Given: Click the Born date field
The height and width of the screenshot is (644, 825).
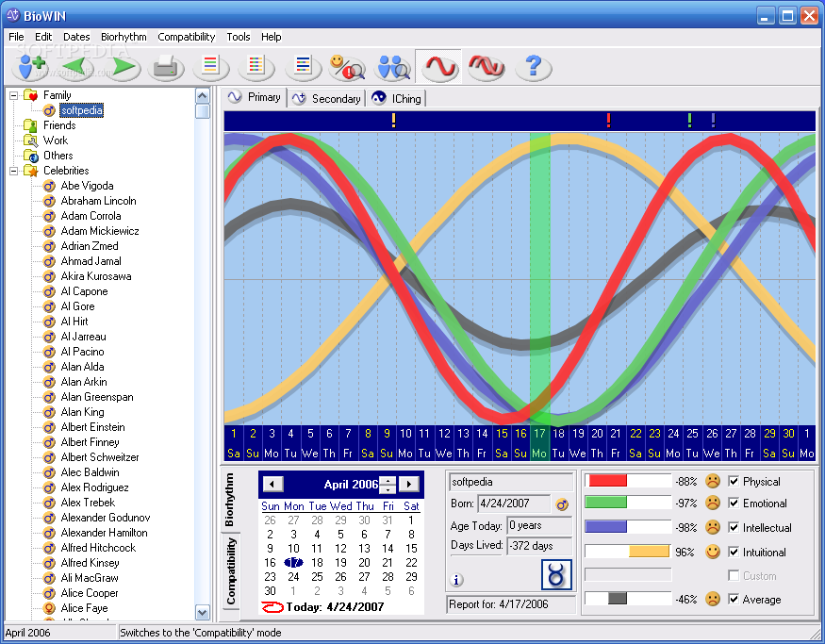Looking at the screenshot, I should coord(514,504).
